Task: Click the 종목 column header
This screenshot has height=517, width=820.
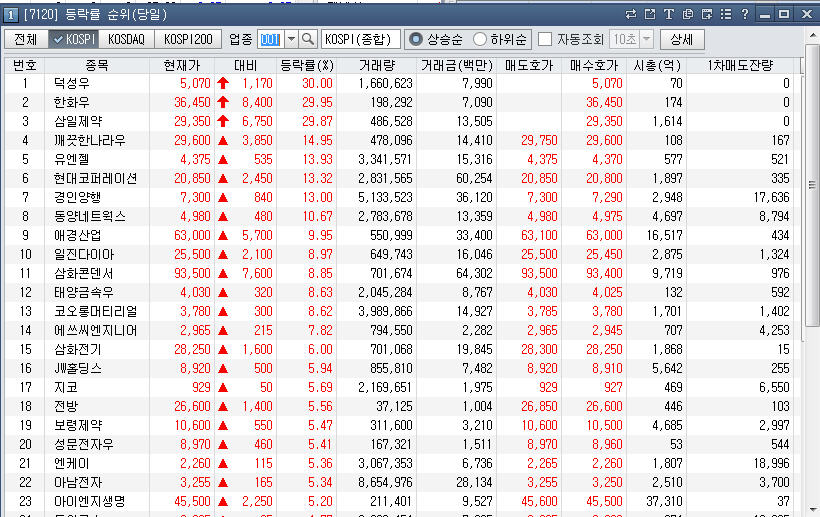Action: tap(97, 65)
